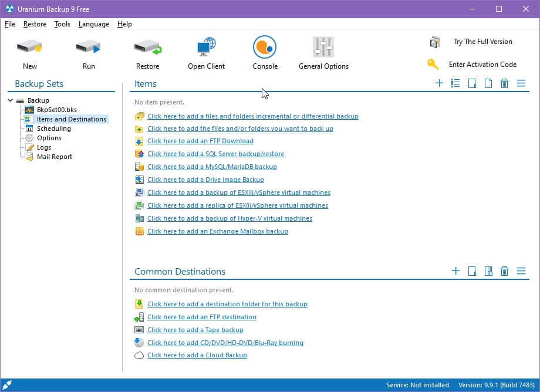
Task: Open General Options sliders icon
Action: (323, 47)
